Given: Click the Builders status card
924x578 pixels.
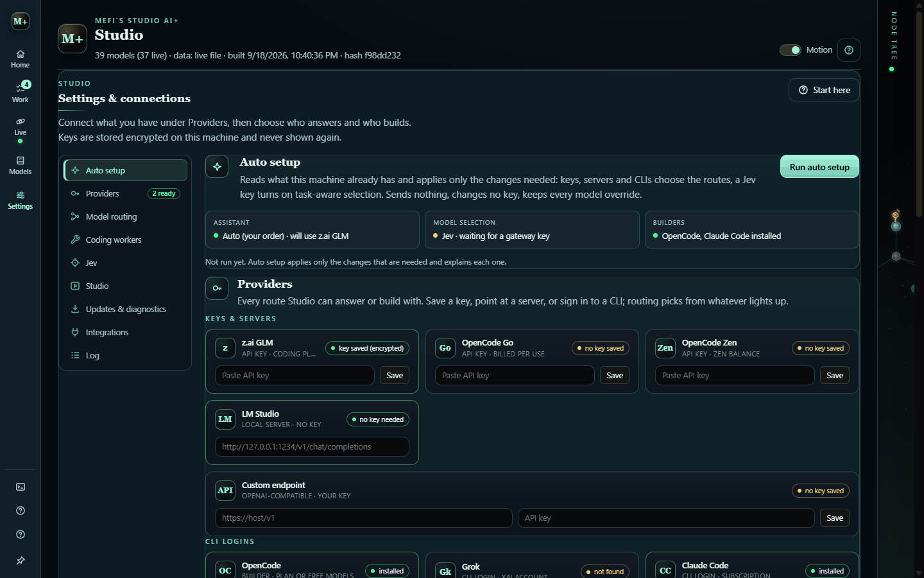Looking at the screenshot, I should [x=752, y=229].
